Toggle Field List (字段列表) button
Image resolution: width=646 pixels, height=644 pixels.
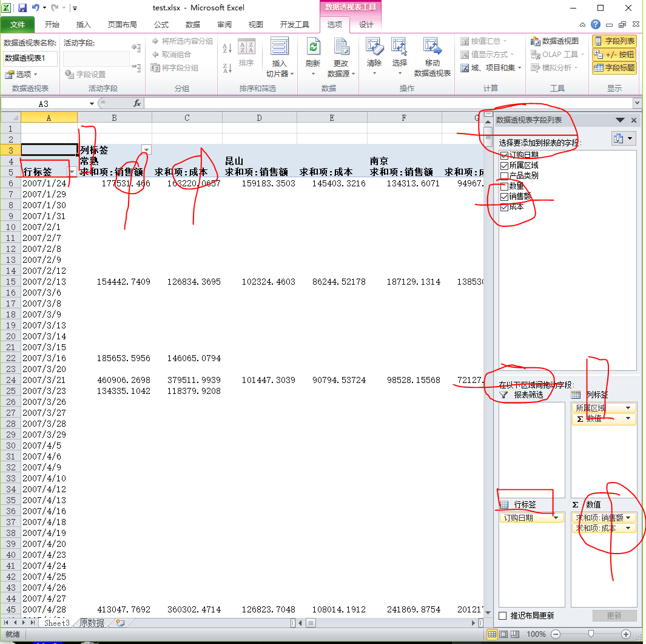pos(614,41)
